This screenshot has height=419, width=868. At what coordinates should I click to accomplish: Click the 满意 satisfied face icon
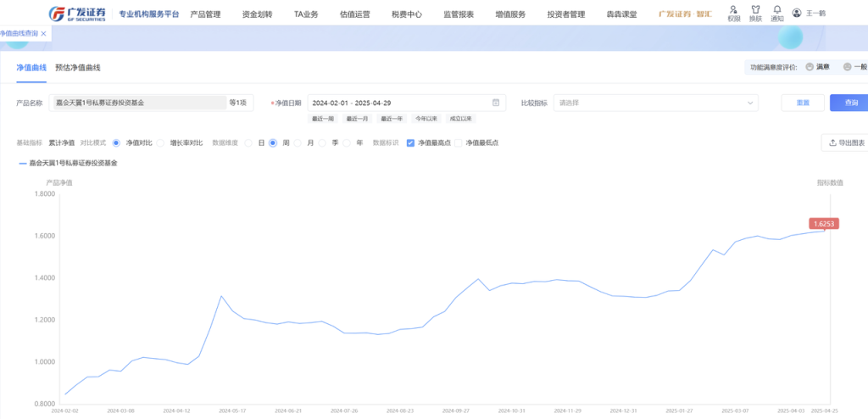pos(810,67)
